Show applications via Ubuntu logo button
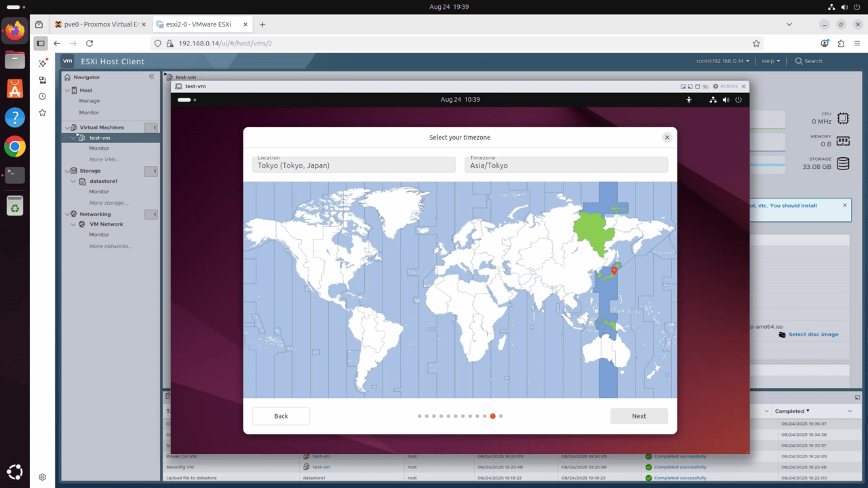This screenshot has width=868, height=488. pos(15,472)
